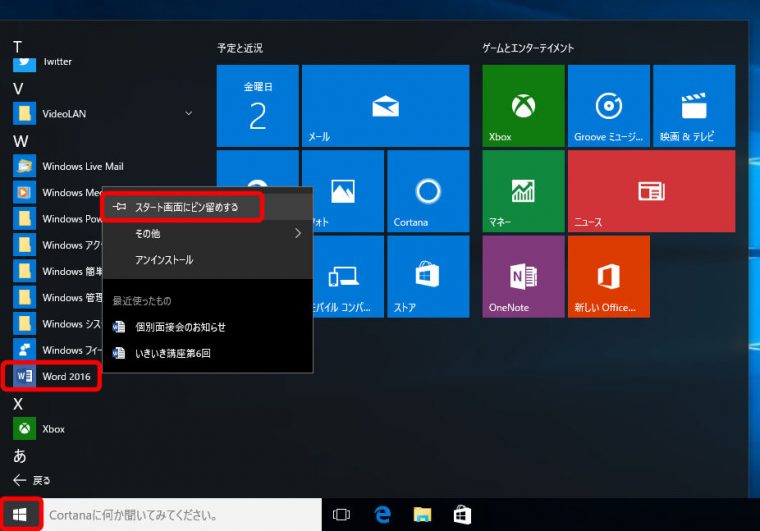Click the Windows Start button
The width and height of the screenshot is (760, 531).
20,515
